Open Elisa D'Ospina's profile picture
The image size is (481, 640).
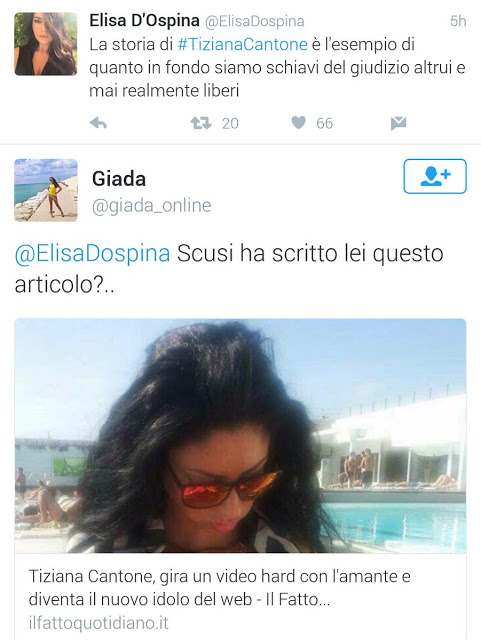(46, 44)
